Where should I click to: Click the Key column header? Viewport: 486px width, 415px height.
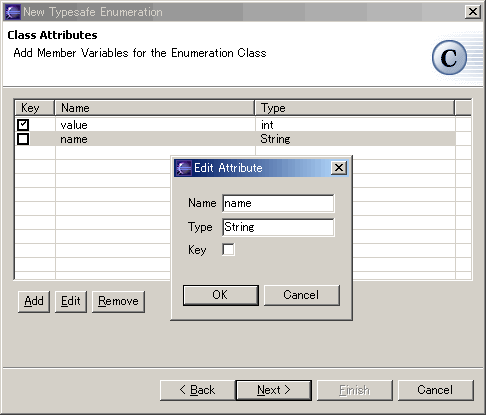(x=34, y=108)
